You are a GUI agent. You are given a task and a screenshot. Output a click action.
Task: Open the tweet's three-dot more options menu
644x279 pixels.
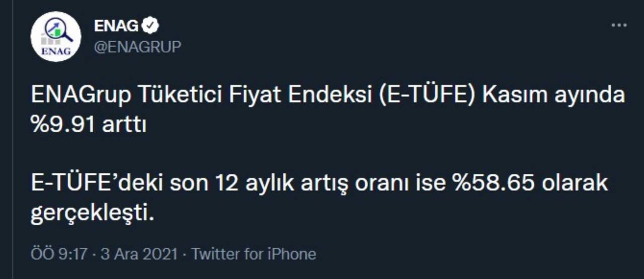[x=618, y=25]
